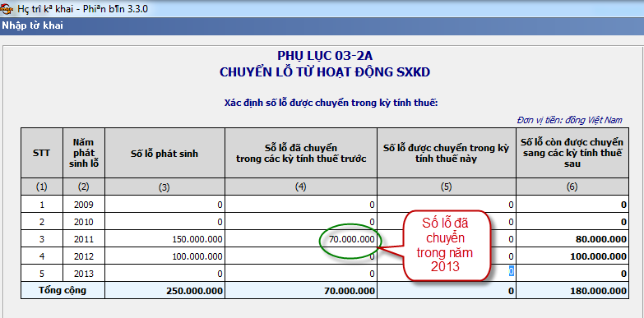Click the 'CHUYỂN LỖ TỪ HOẠT ĐỘNG SXKD' heading
Viewport: 644px width, 318px height.
pos(325,72)
